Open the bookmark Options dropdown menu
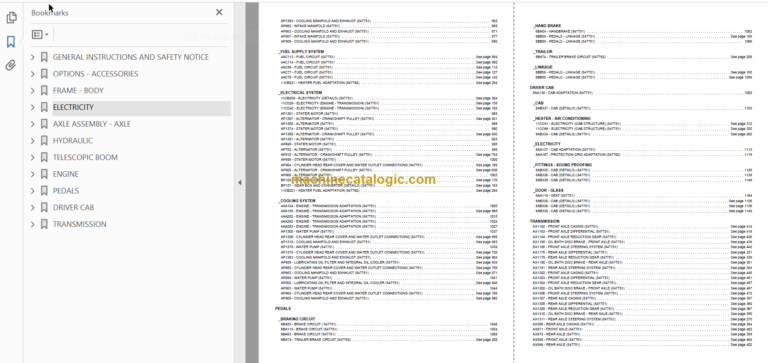The image size is (768, 363). click(x=40, y=34)
